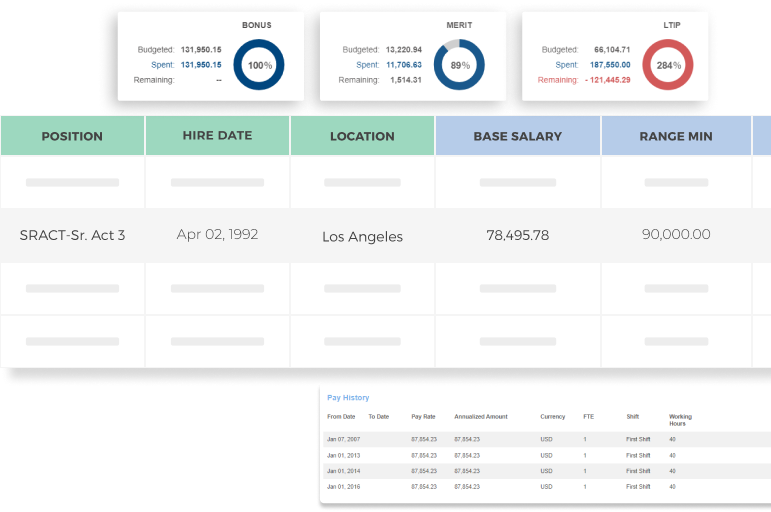Sort table by LOCATION column header
Image resolution: width=771 pixels, height=512 pixels.
click(362, 136)
